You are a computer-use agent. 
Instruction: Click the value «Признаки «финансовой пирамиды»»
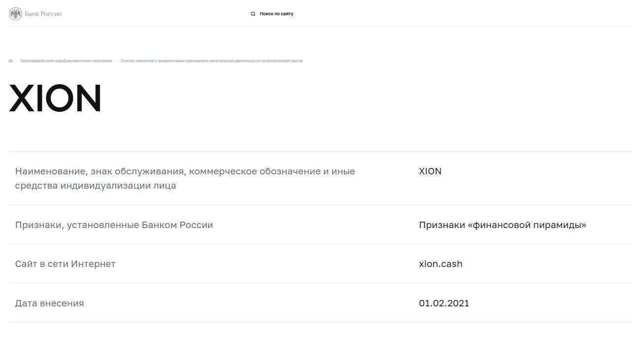point(502,225)
